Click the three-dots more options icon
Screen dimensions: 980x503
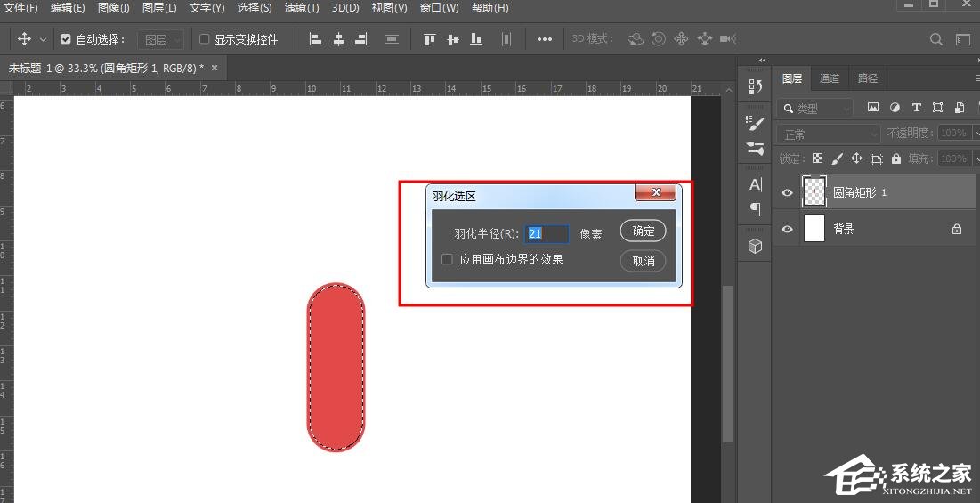(545, 39)
